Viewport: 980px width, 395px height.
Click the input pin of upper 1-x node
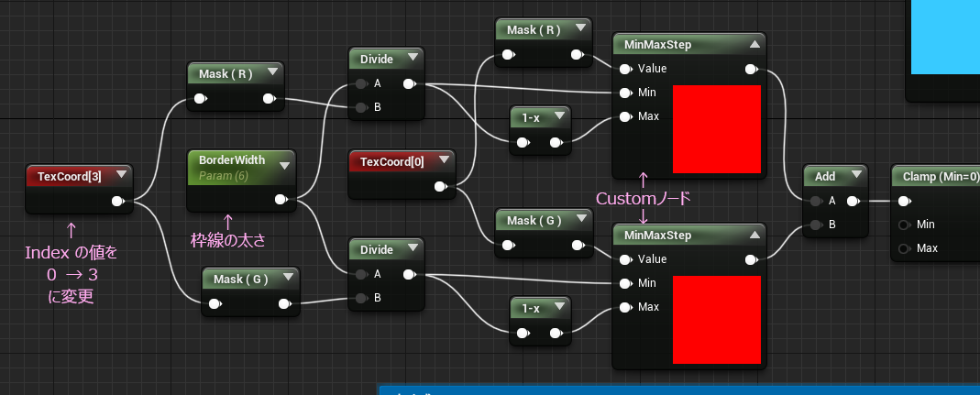pos(522,143)
